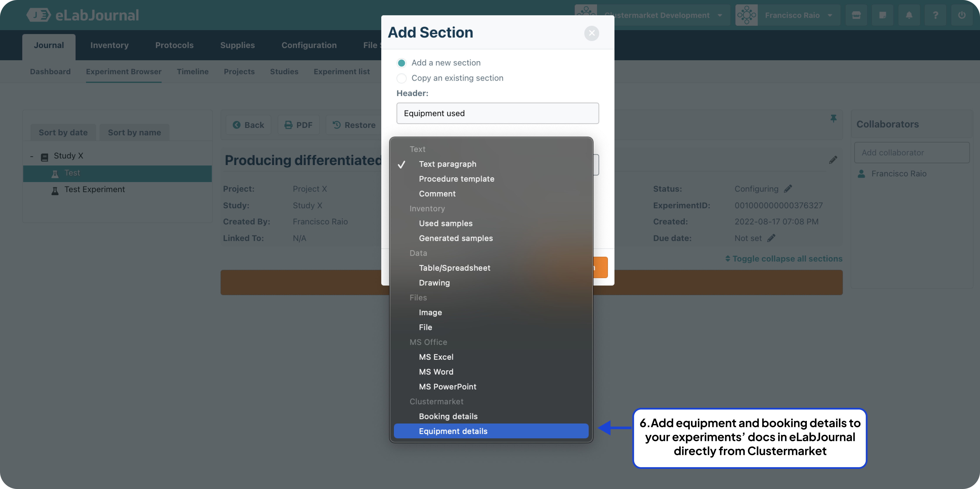Edit the Due date pencil icon

(x=771, y=238)
